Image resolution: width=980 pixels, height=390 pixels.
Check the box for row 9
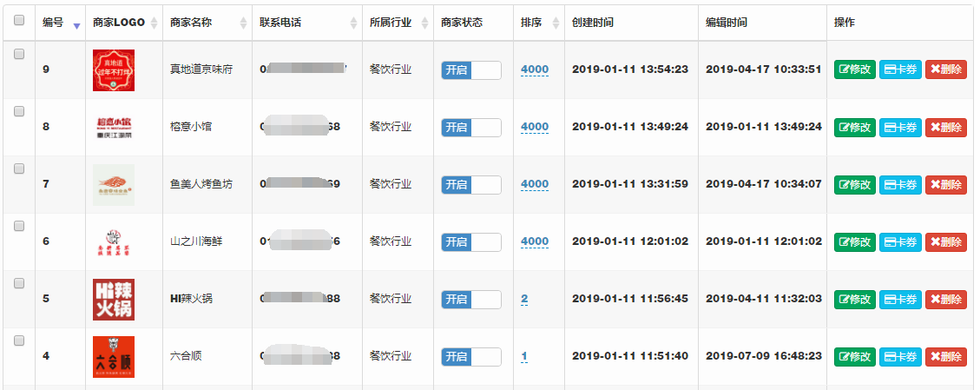tap(19, 54)
